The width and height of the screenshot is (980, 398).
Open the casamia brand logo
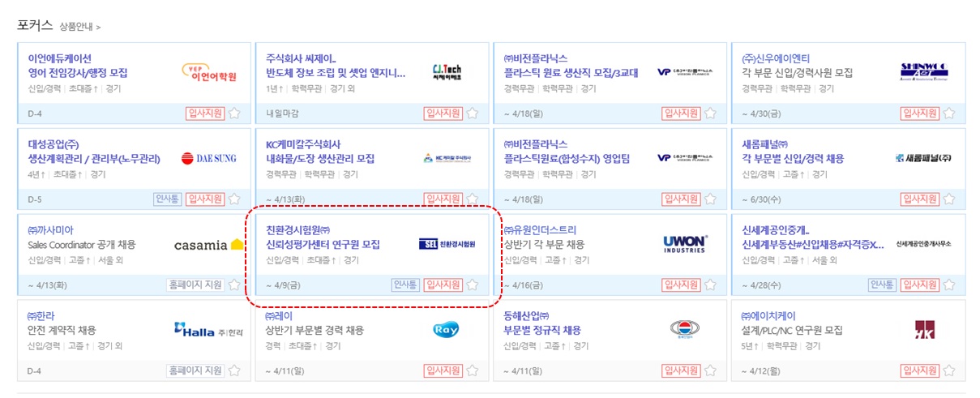click(x=208, y=245)
